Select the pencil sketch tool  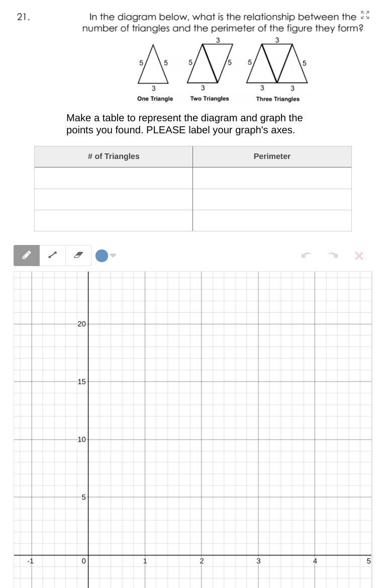click(x=27, y=256)
